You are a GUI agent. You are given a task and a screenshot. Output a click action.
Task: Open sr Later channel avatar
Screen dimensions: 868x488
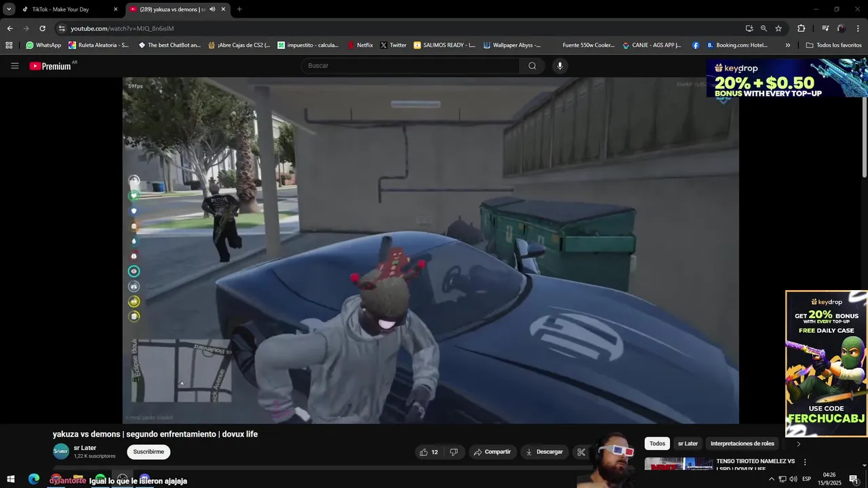click(61, 451)
